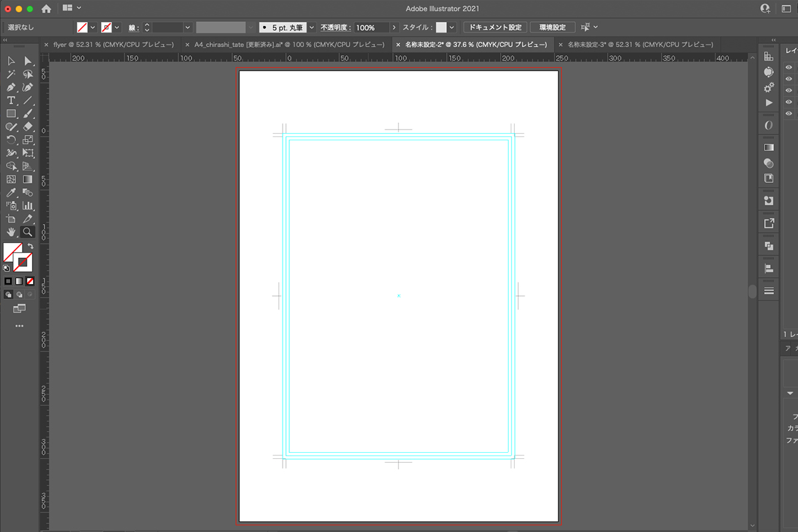Viewport: 798px width, 532px height.
Task: Select the Pen tool
Action: point(11,87)
